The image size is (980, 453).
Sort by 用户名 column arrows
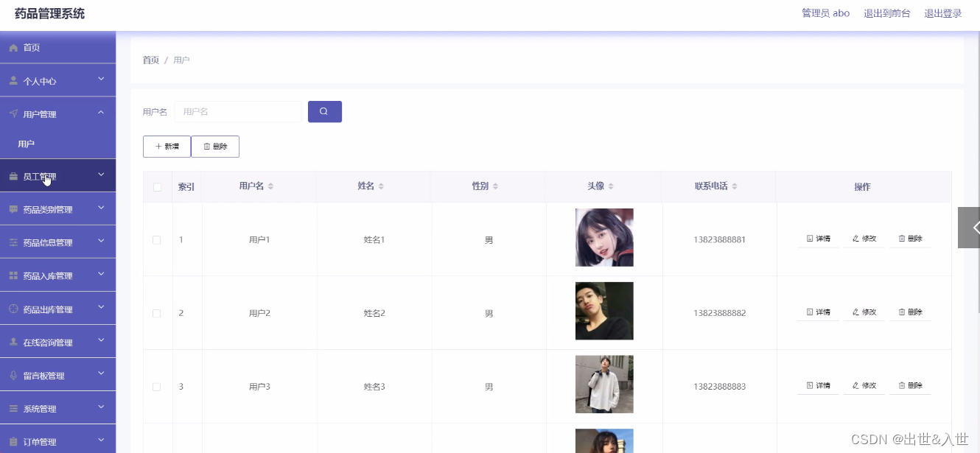click(x=270, y=186)
